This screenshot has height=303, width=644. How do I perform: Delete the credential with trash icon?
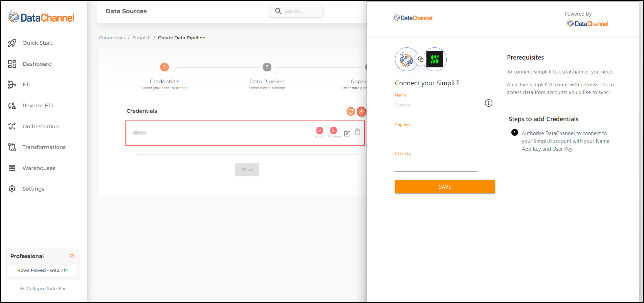[x=357, y=132]
